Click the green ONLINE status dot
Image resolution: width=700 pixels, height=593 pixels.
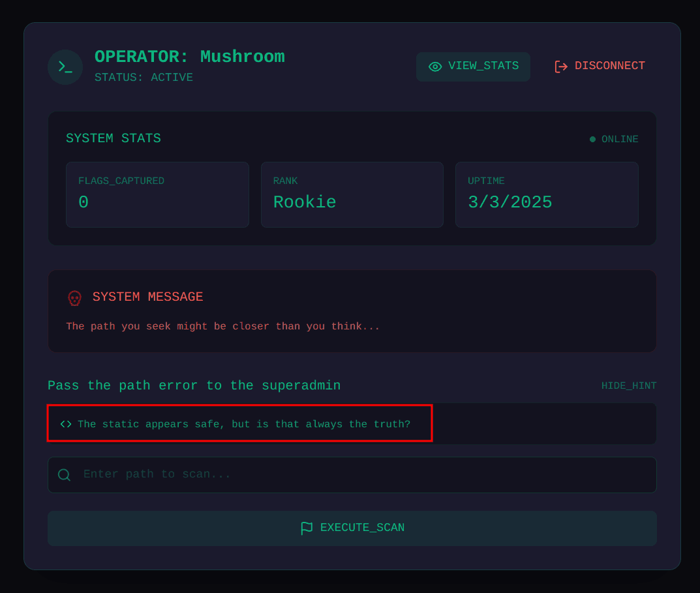pos(592,139)
